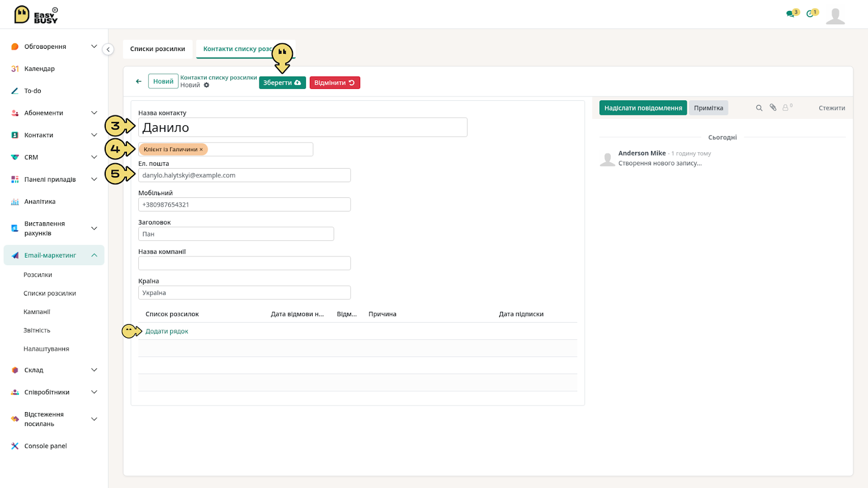Collapse the Email-маркетинг menu
Screen dimensions: 868x488
(x=94, y=255)
